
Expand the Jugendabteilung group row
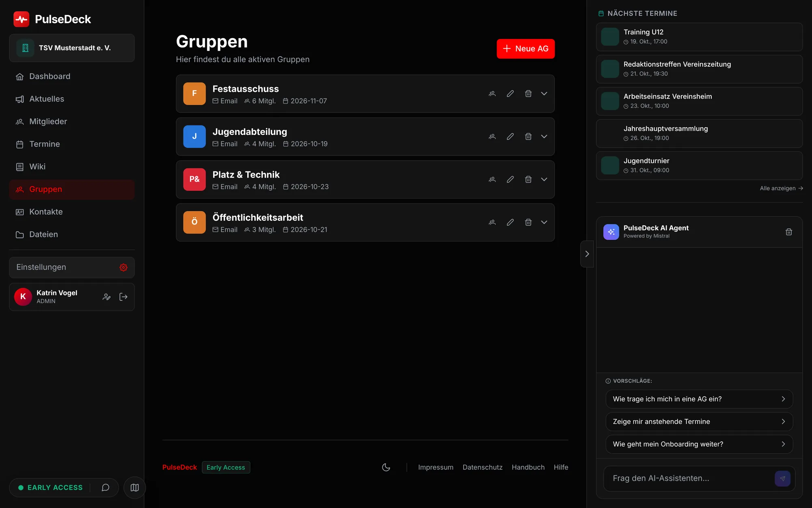tap(544, 137)
